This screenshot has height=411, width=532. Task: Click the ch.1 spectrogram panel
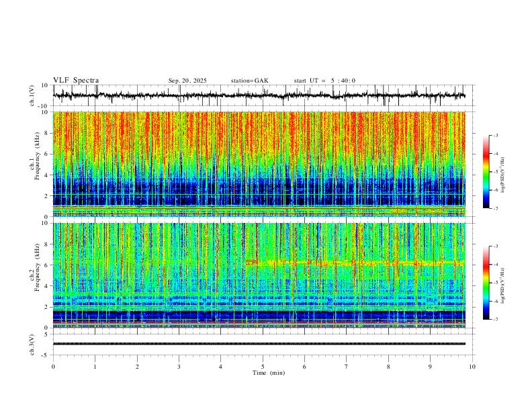(x=259, y=164)
